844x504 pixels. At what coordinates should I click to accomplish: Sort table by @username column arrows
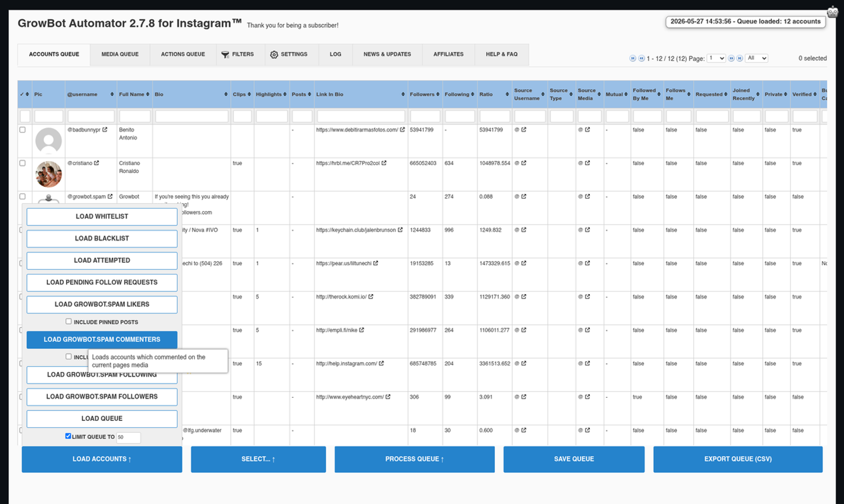click(x=112, y=94)
